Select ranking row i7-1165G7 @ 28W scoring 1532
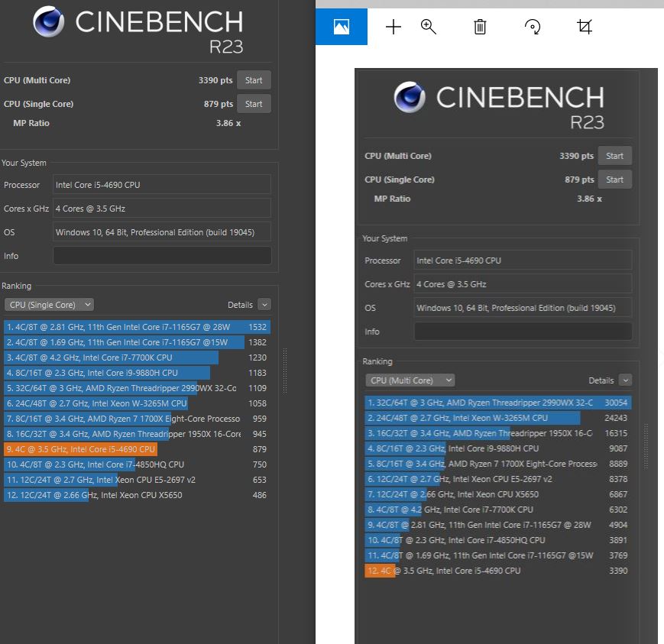The image size is (664, 644). [138, 327]
